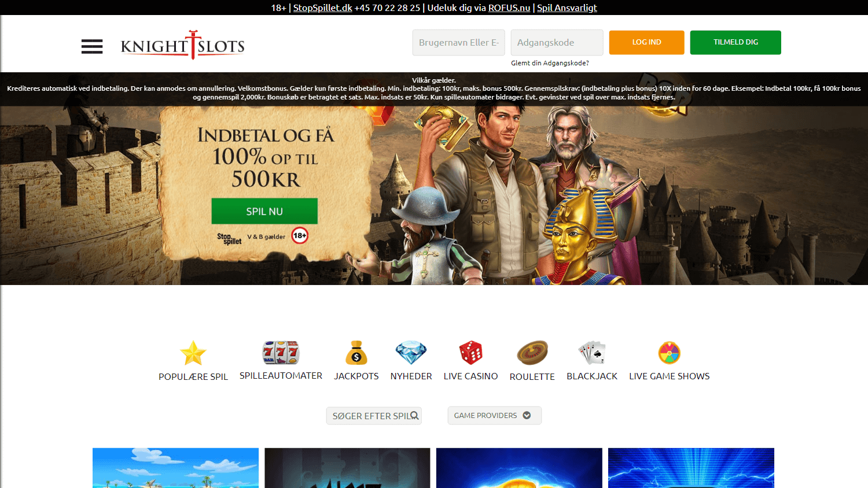Click the Spil Nu button
The height and width of the screenshot is (488, 868).
tap(264, 211)
